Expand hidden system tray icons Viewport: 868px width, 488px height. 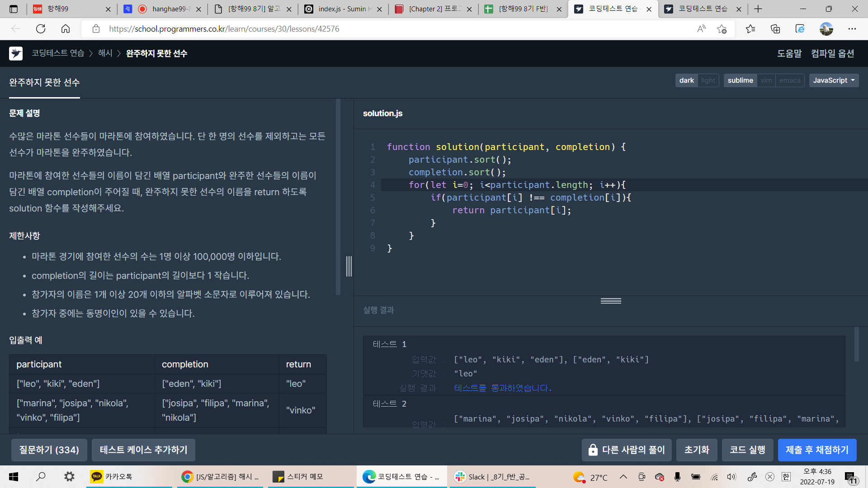(623, 477)
